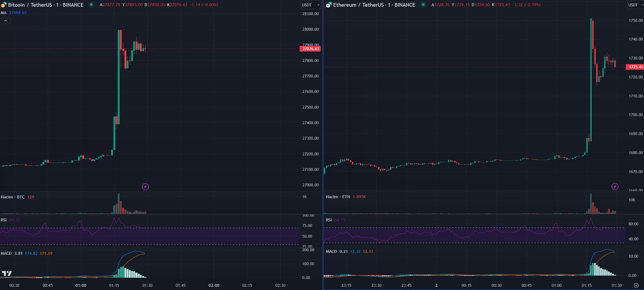Select the Bitcoin RSI indicator legend
The width and height of the screenshot is (644, 290).
[4, 220]
